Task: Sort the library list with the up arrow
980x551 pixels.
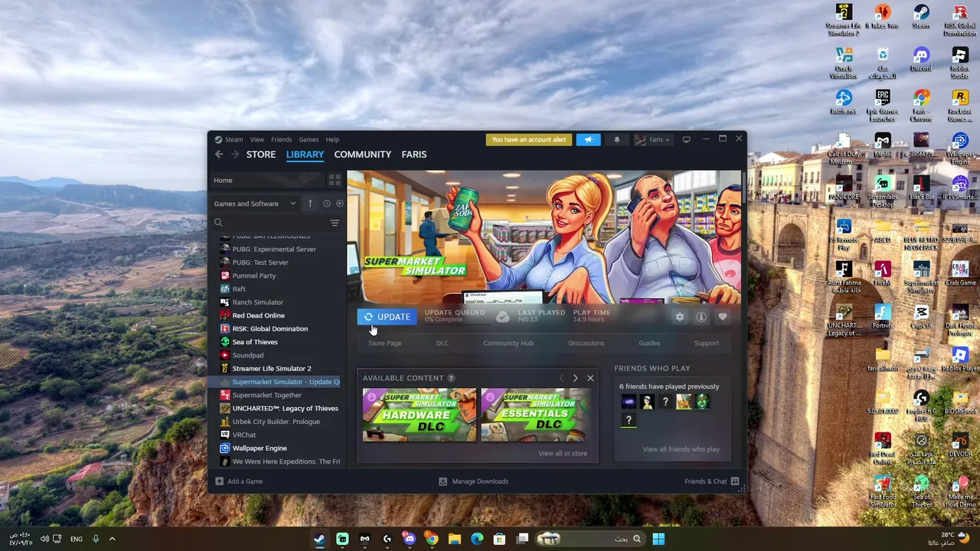Action: pos(310,204)
